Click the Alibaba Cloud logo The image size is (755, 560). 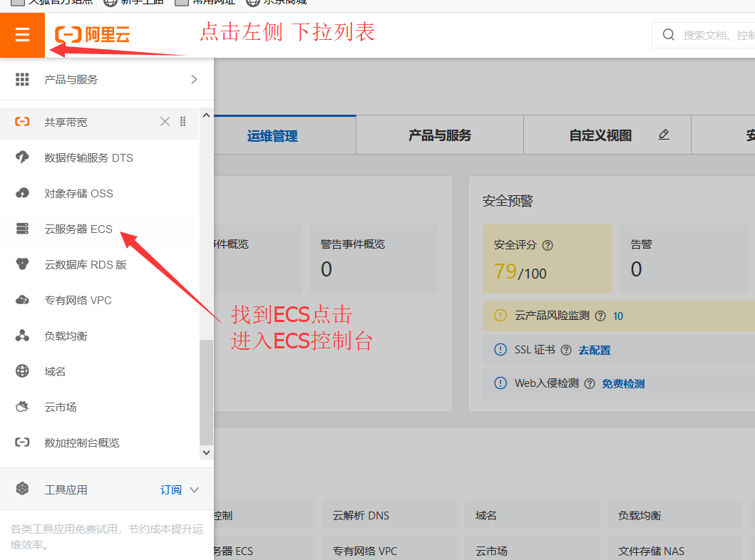(93, 35)
